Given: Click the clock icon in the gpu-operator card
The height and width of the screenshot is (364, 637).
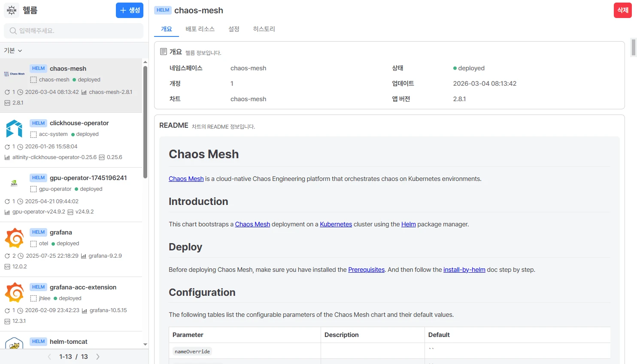Looking at the screenshot, I should click(x=20, y=202).
